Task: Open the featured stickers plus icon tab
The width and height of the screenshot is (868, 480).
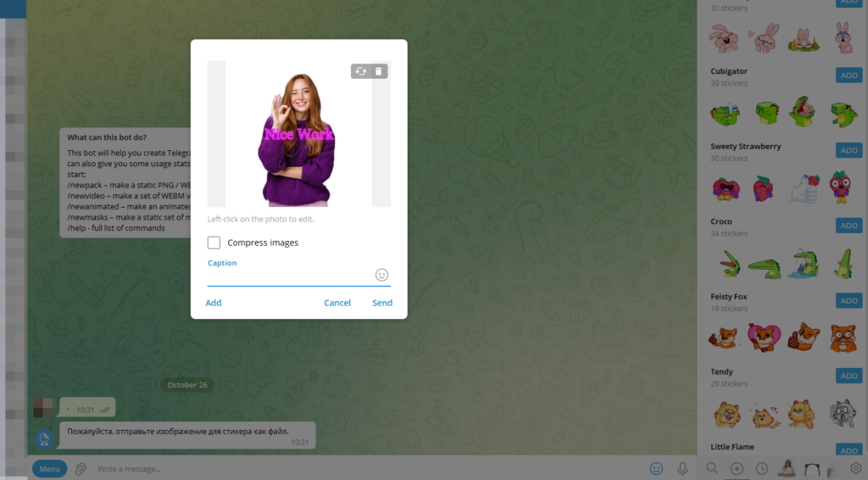Action: click(x=737, y=468)
